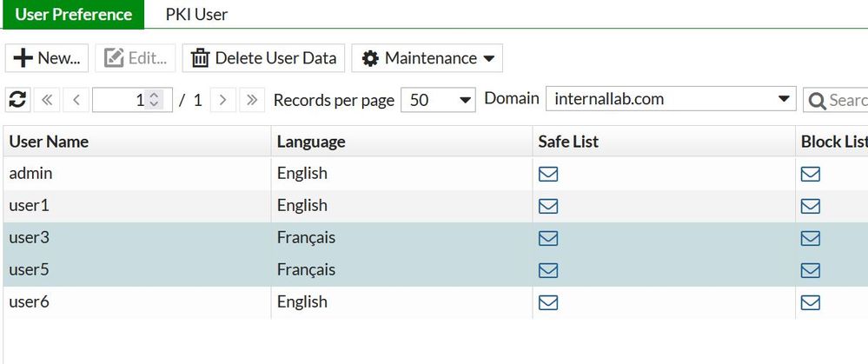Go to first page with double-left arrow
Image resolution: width=868 pixels, height=364 pixels.
[47, 100]
